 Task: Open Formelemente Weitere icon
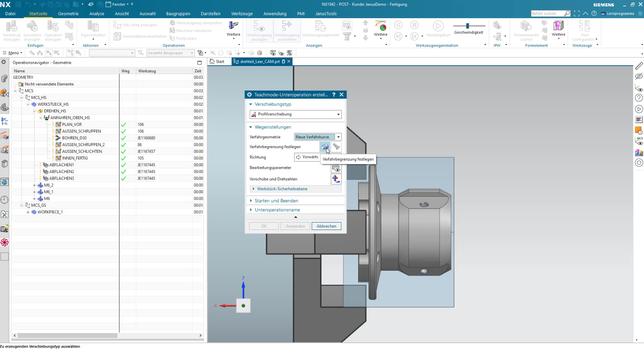[x=558, y=30]
